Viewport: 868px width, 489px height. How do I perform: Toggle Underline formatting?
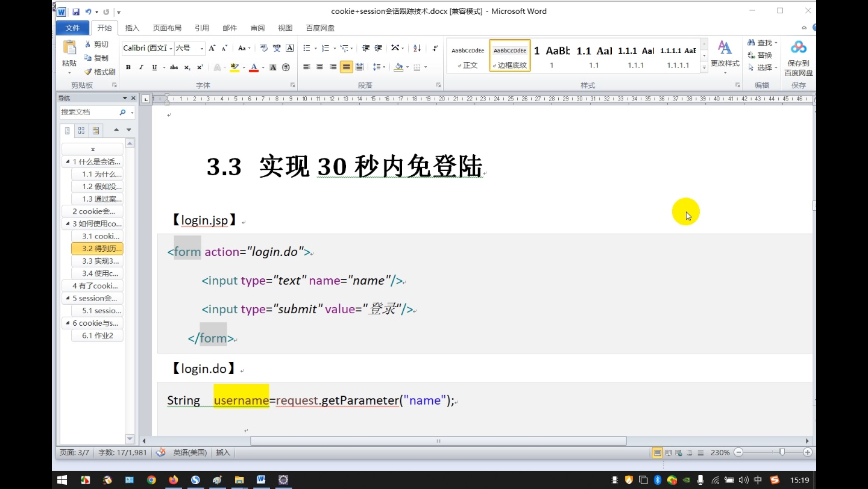(x=154, y=67)
